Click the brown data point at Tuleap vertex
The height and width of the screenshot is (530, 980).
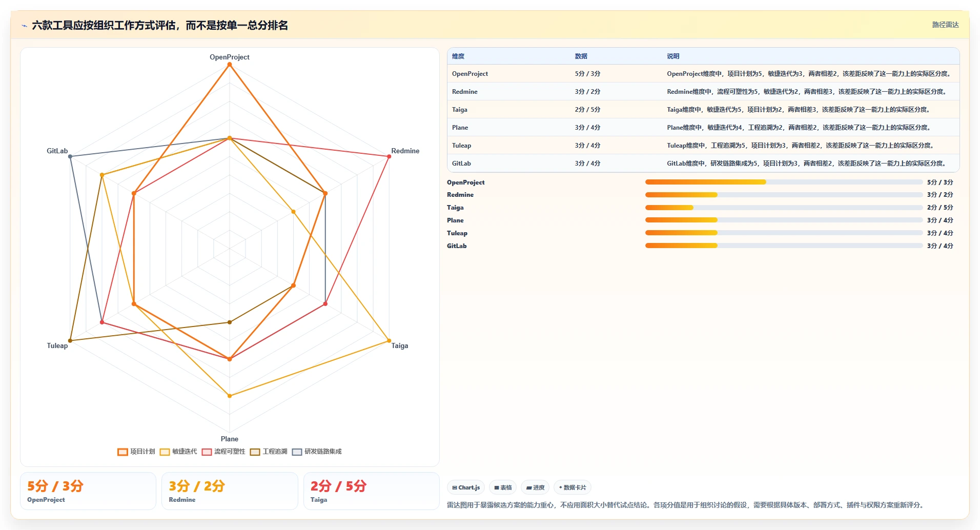coord(70,341)
